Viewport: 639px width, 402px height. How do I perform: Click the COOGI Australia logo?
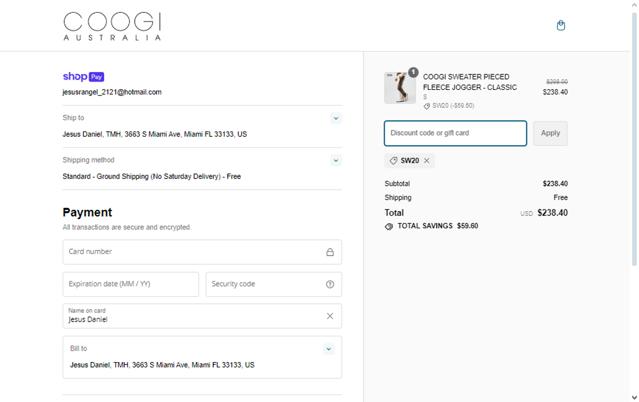tap(112, 26)
